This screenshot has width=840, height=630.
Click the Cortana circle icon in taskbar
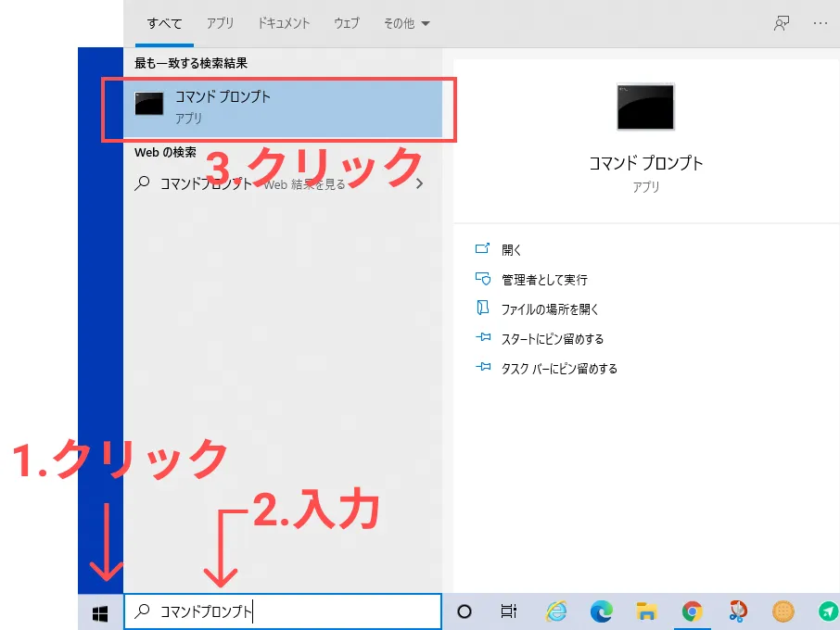pos(465,611)
